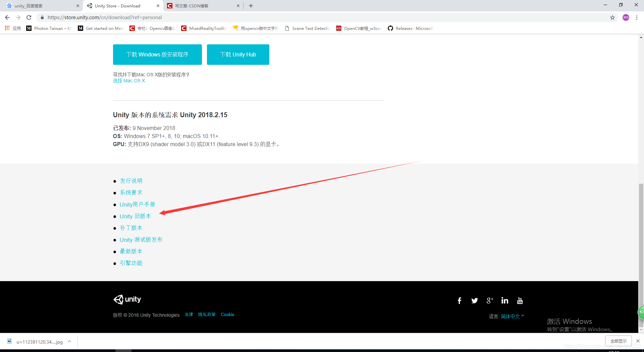Open 补丁版本 link
644x352 pixels.
tap(131, 228)
